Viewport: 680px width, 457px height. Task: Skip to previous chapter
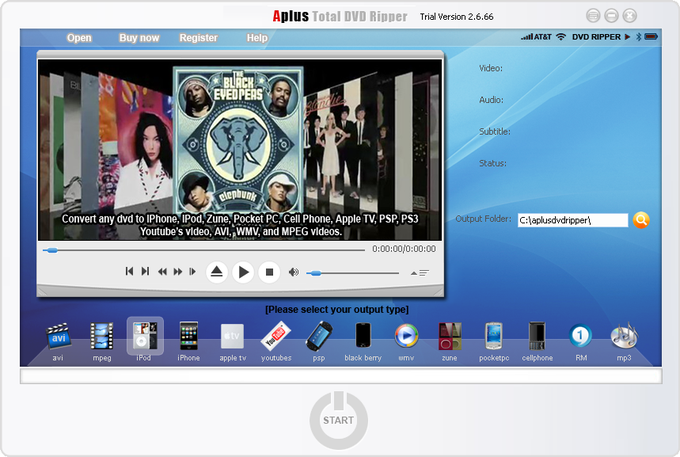pos(129,271)
